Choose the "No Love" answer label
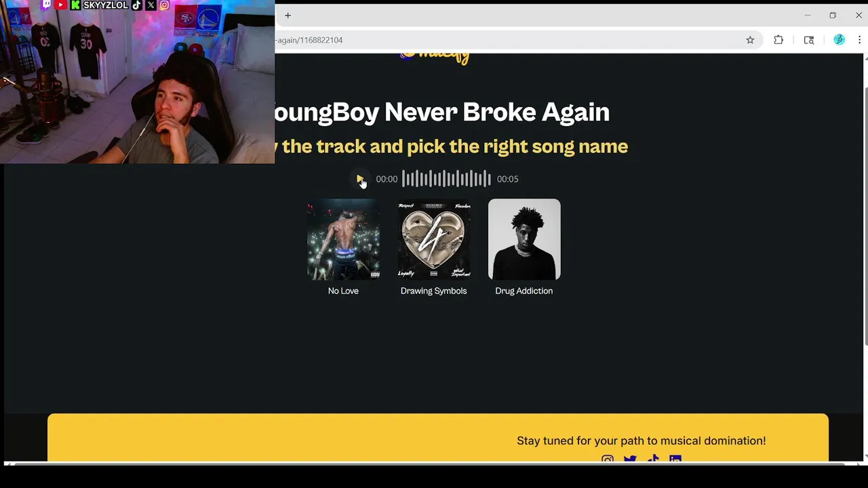868x488 pixels. pos(343,291)
